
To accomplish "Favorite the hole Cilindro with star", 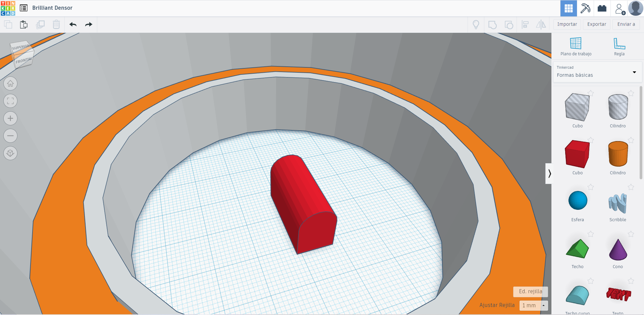I will [x=631, y=93].
